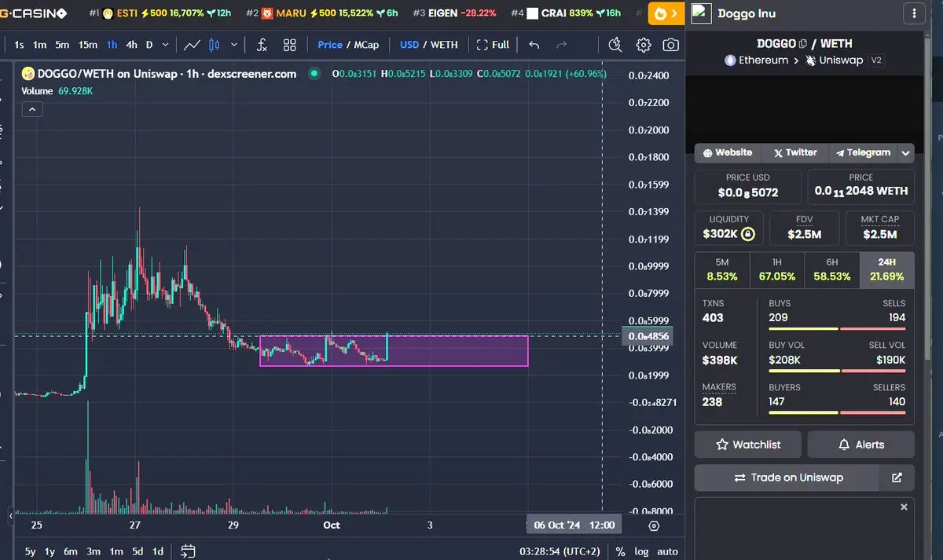
Task: Set chart range to 5d
Action: point(138,551)
